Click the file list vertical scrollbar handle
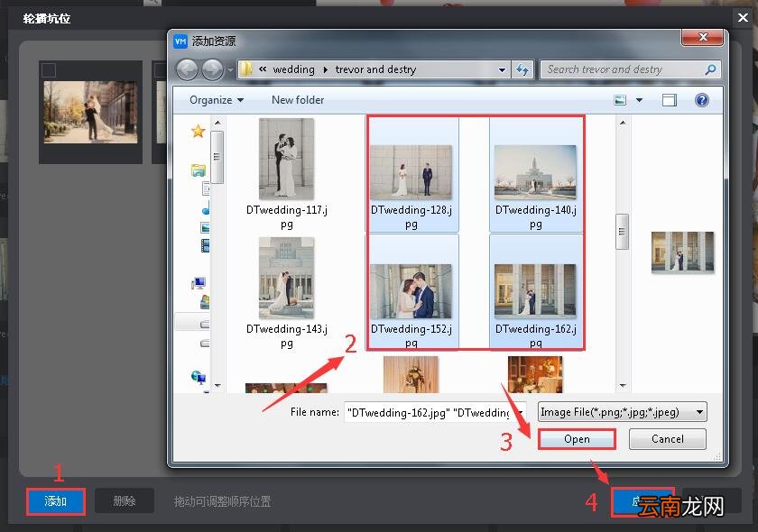Screen dimensions: 758x532 (622, 232)
